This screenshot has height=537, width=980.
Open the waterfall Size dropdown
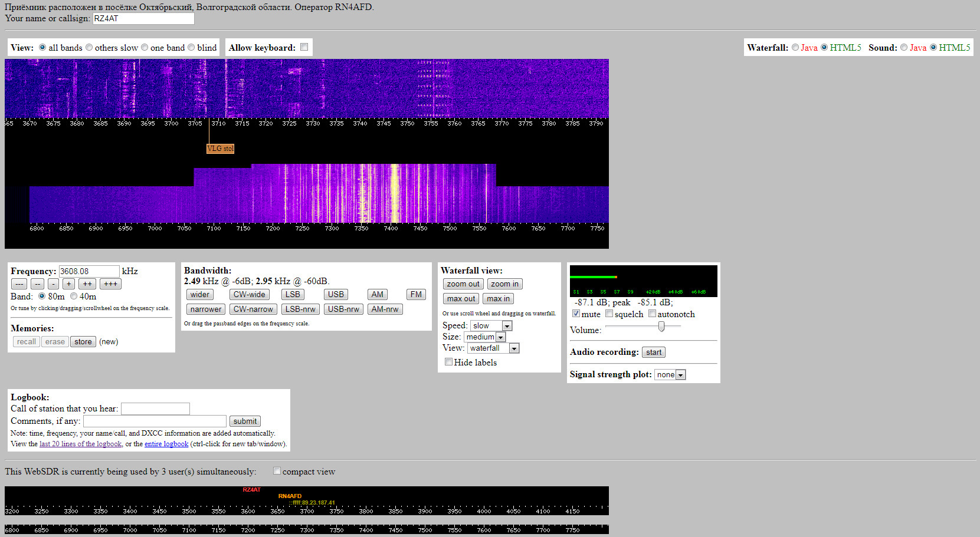(x=485, y=337)
